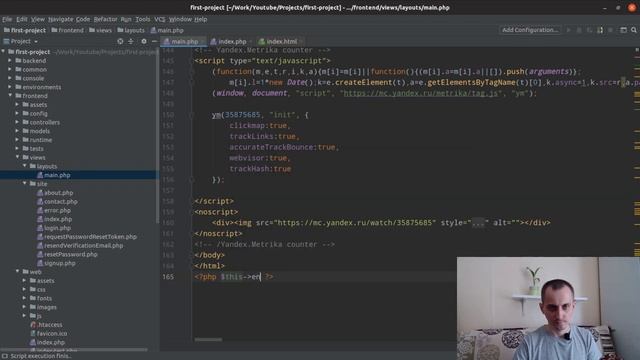Select resetPassword.php file
Screen dimensions: 640x360
pyautogui.click(x=67, y=254)
